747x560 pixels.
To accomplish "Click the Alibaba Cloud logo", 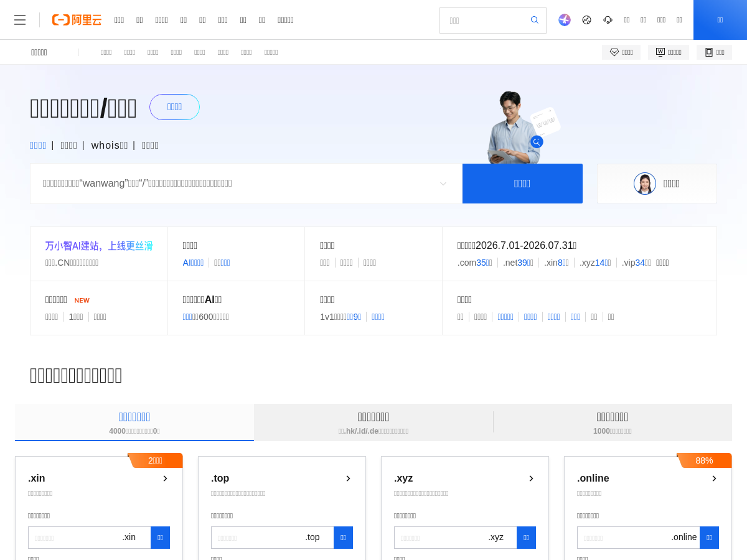I will 77,20.
